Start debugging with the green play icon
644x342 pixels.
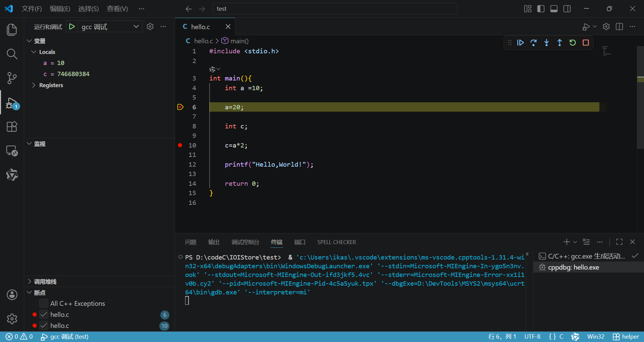(x=72, y=26)
